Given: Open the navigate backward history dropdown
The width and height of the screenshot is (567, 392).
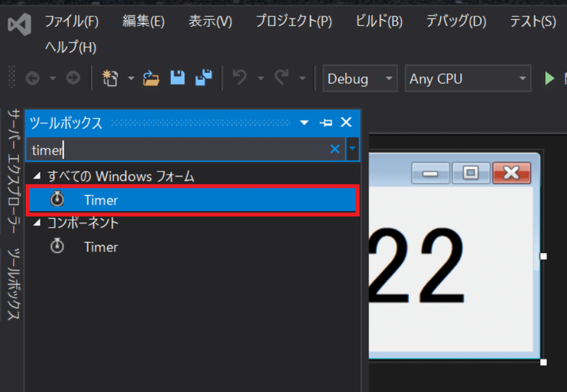Looking at the screenshot, I should [x=52, y=78].
